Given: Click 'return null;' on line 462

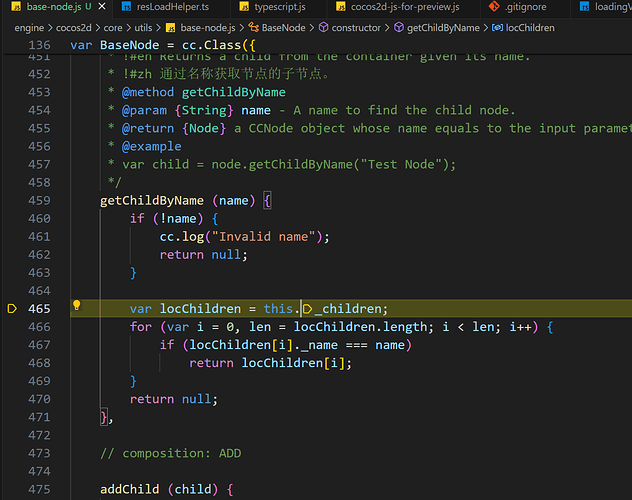Looking at the screenshot, I should click(204, 255).
